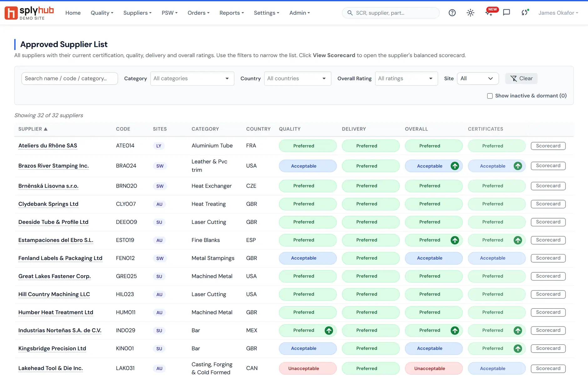Open the Reports nav menu
Screen dimensions: 588x378
pos(231,13)
